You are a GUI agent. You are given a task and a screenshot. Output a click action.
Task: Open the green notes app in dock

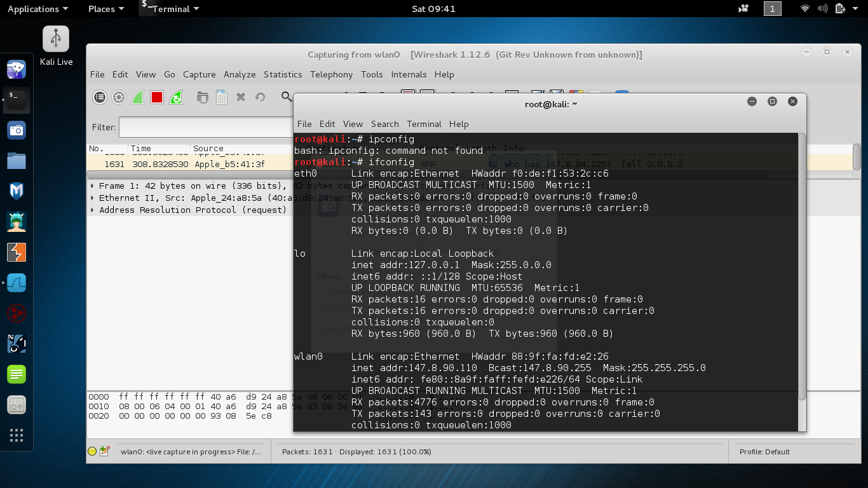(17, 374)
